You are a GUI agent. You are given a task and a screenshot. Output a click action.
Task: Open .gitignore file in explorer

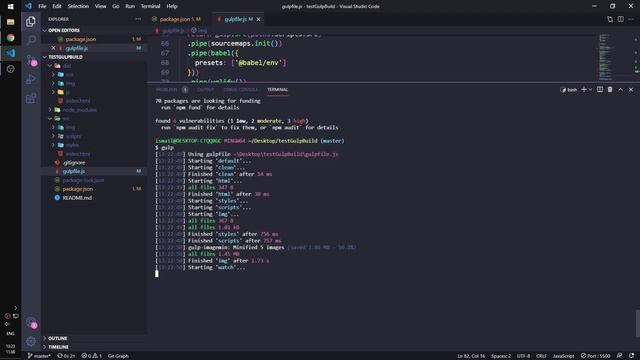(x=74, y=163)
